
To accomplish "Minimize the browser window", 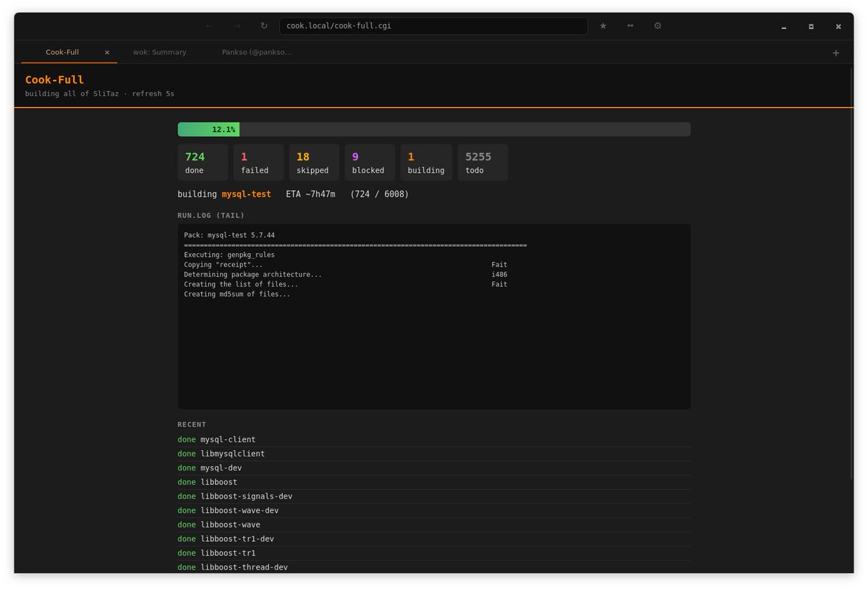I will 784,27.
